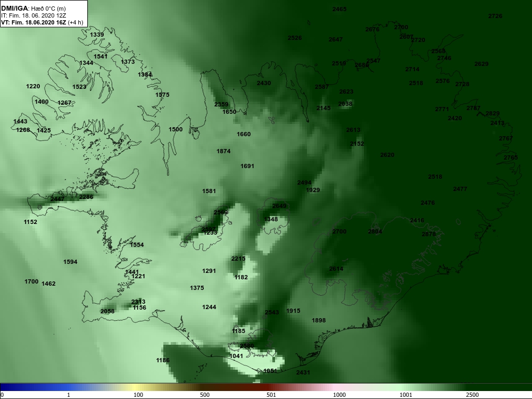The height and width of the screenshot is (399, 532).
Task: Click the map value 2804
Action: coord(375,231)
